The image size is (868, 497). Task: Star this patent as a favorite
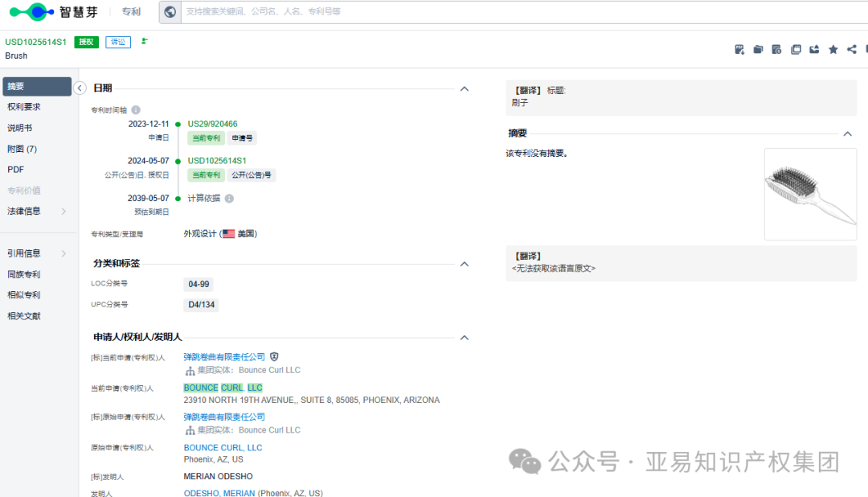pos(833,49)
